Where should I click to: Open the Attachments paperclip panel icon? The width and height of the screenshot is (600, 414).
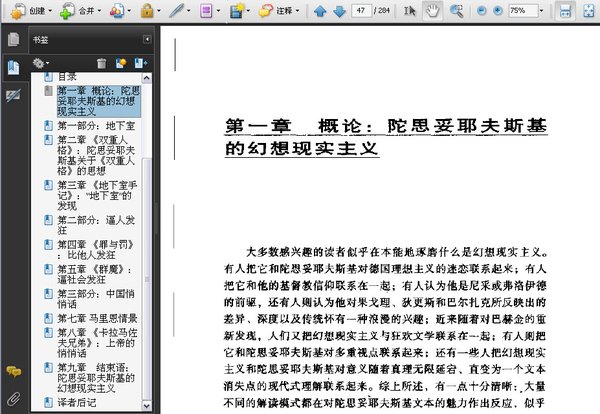(x=14, y=399)
